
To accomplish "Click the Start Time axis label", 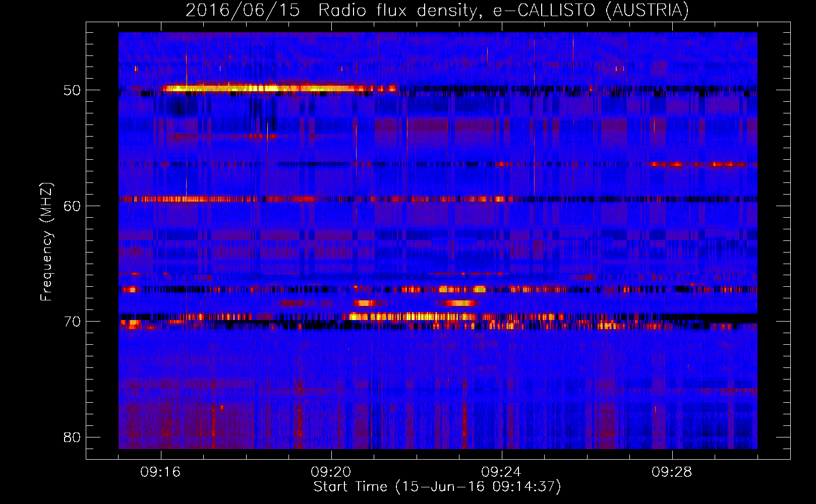I will tap(437, 487).
